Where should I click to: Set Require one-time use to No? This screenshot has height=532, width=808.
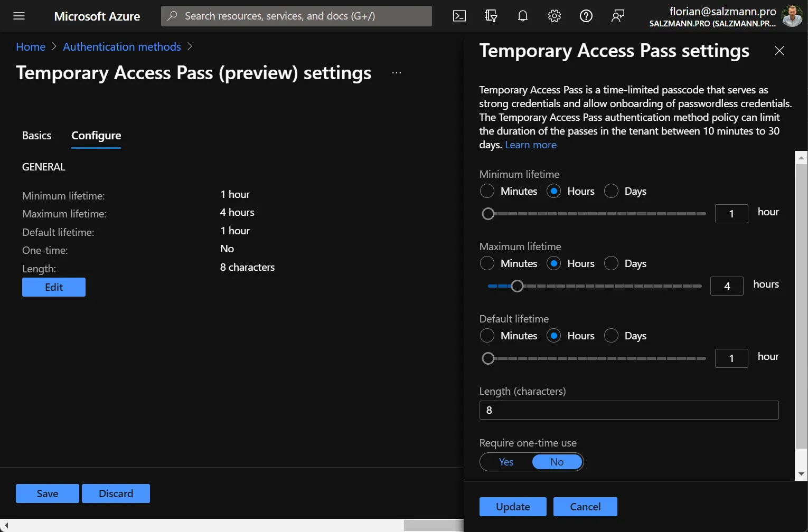point(557,462)
